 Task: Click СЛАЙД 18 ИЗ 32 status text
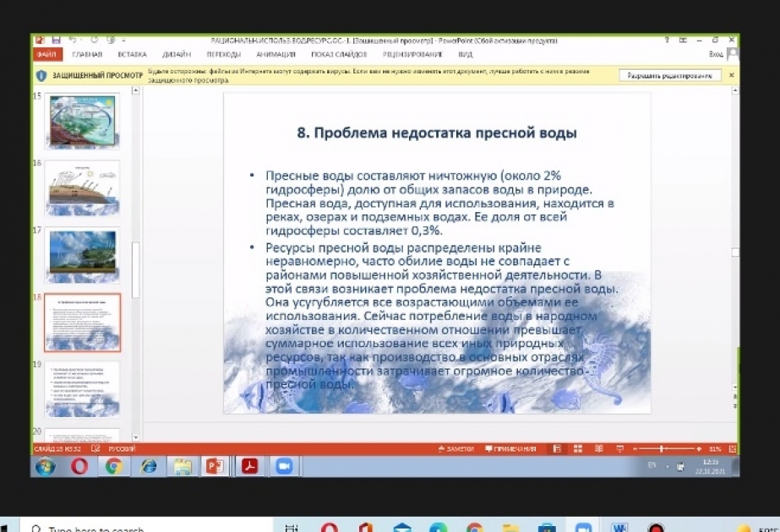(x=57, y=449)
